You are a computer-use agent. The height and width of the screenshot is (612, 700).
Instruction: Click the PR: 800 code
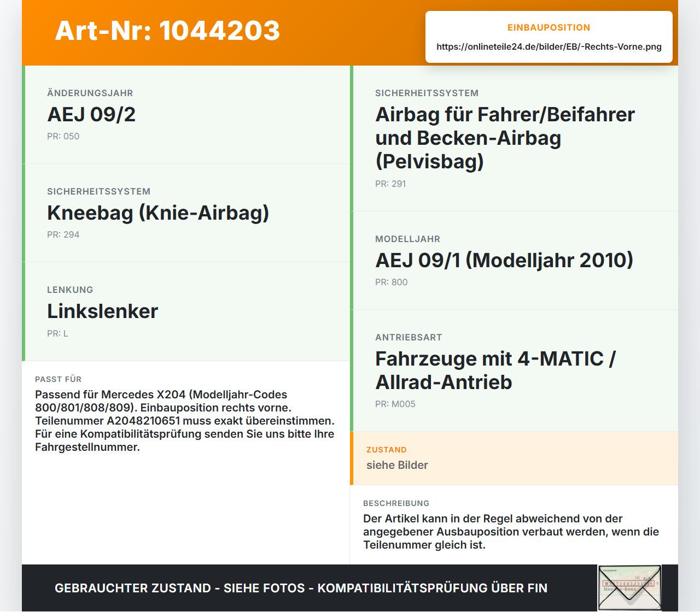click(392, 282)
